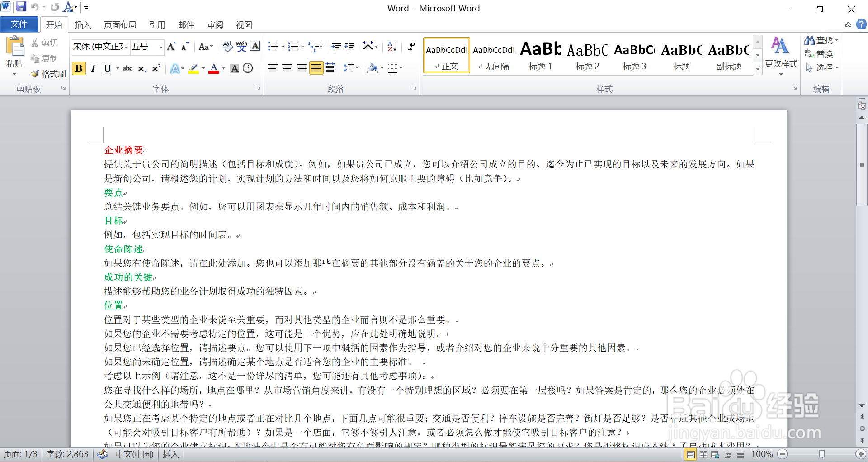Grow font size with the larger A icon

(x=171, y=47)
